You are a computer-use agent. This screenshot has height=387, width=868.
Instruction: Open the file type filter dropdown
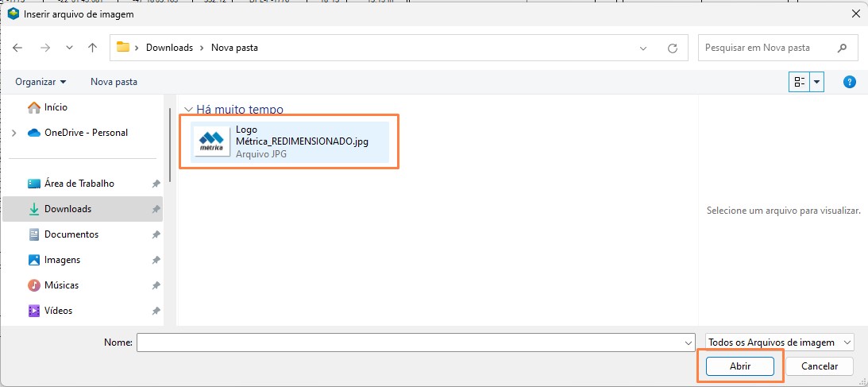coord(779,342)
